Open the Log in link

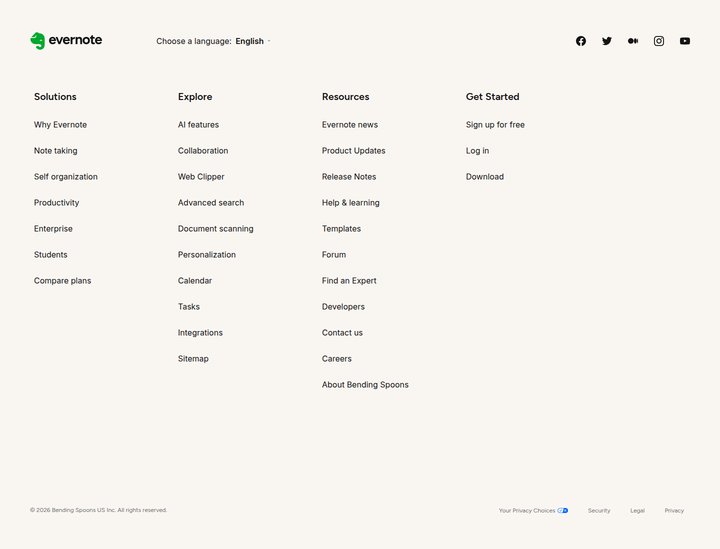coord(477,151)
